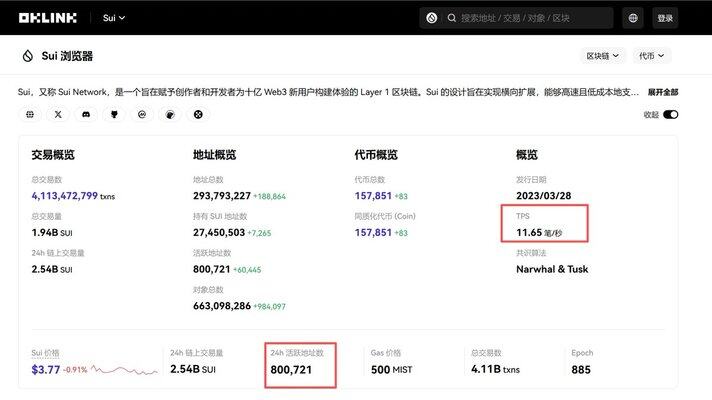Select TPS value 11.65
This screenshot has height=400, width=712.
(x=529, y=232)
